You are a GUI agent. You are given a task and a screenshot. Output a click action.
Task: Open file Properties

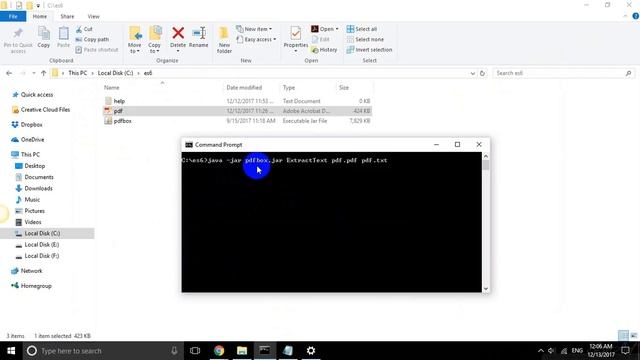pyautogui.click(x=296, y=40)
